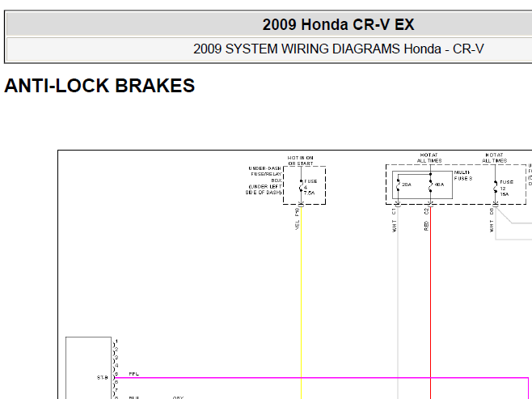Image resolution: width=532 pixels, height=399 pixels.
Task: Click the fuse 4 symbol in under-dash box
Action: tap(301, 187)
